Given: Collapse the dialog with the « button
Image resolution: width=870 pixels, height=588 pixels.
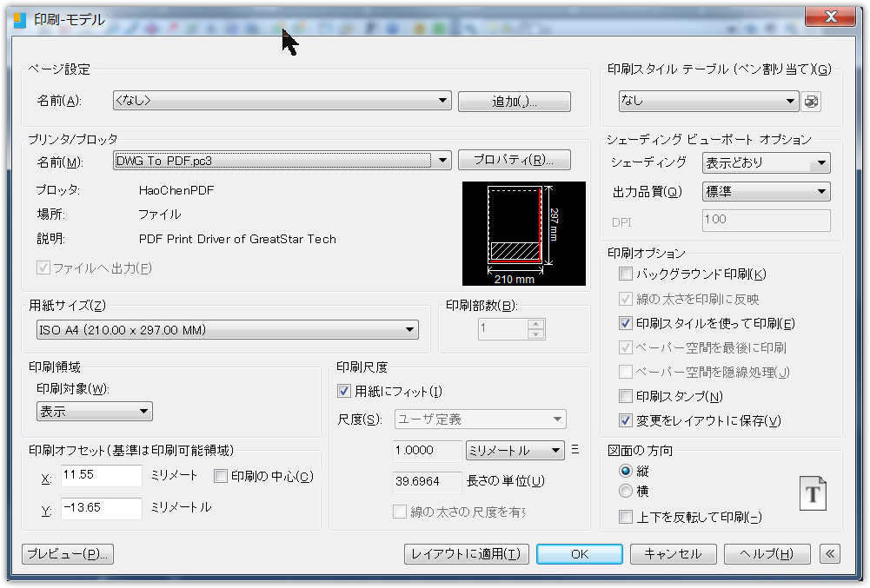Looking at the screenshot, I should pos(829,553).
